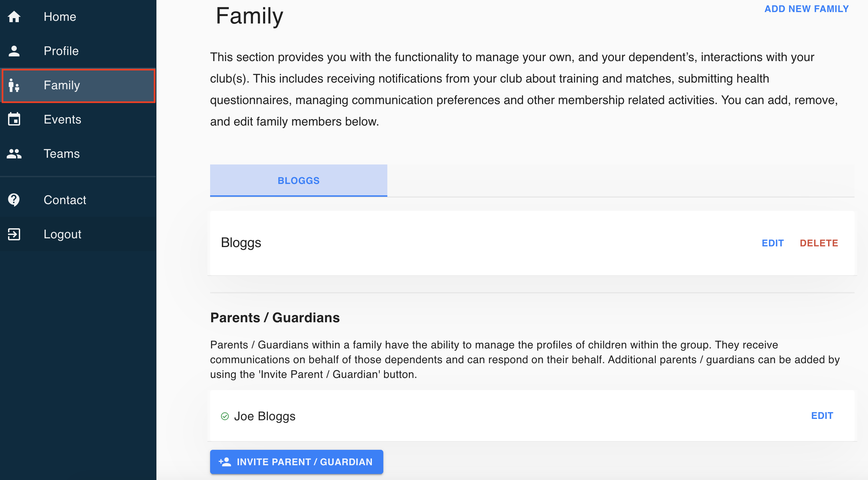The height and width of the screenshot is (480, 868).
Task: Go to the Profile page
Action: [78, 51]
